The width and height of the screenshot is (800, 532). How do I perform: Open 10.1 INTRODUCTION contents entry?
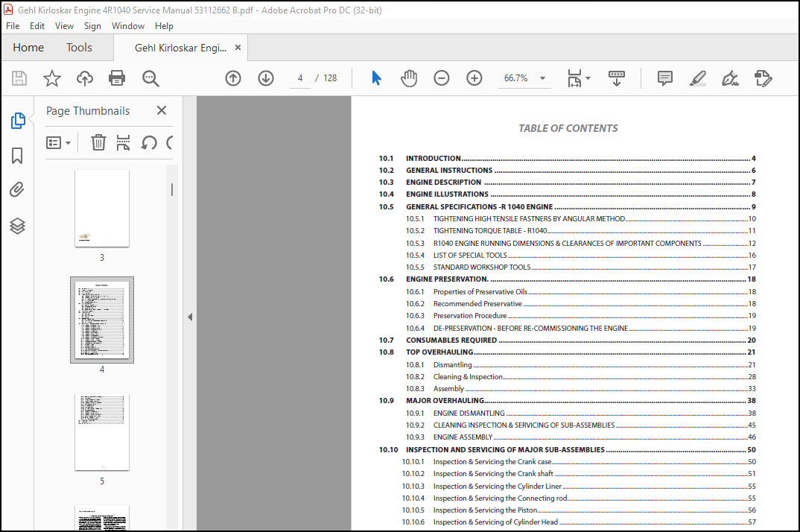pos(567,158)
